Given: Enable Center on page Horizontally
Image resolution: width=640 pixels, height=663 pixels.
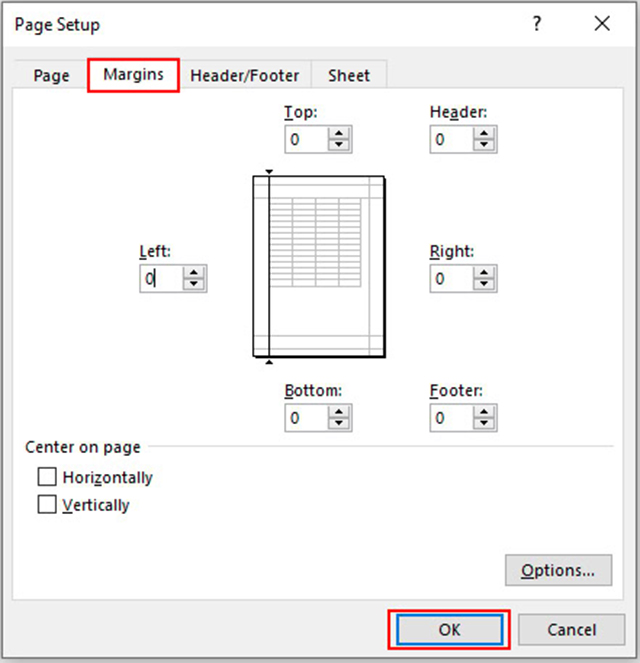Looking at the screenshot, I should 47,477.
